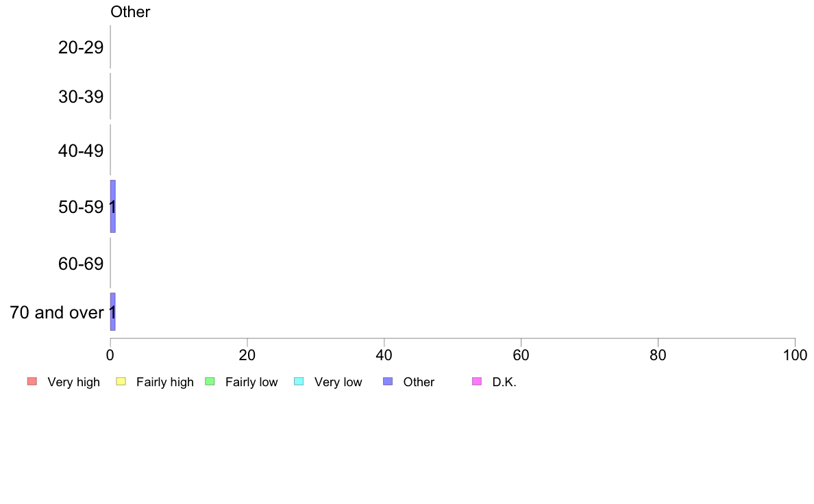Click the 0 axis tick label
Viewport: 814px width, 504px height.
(110, 355)
